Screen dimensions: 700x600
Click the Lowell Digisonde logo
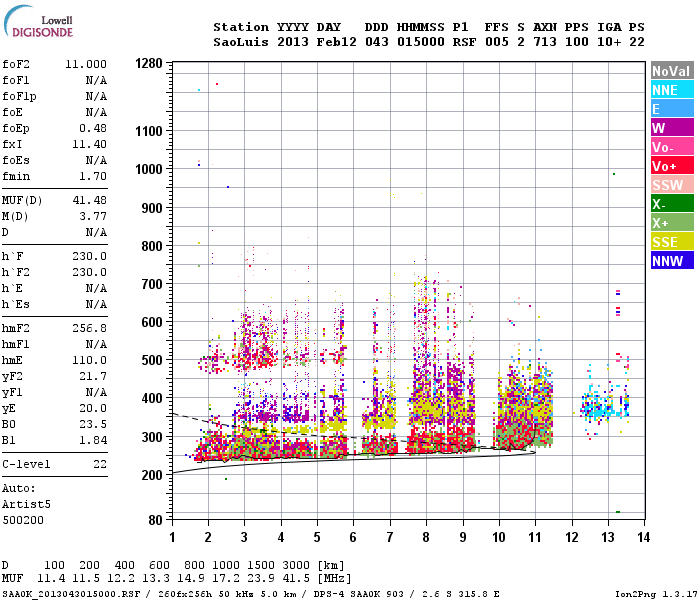click(39, 22)
